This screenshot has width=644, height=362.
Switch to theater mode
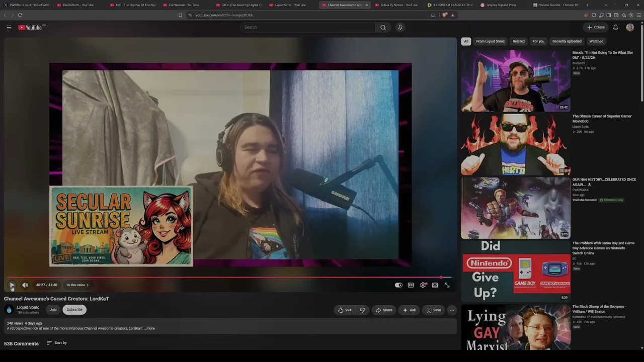pos(435,285)
